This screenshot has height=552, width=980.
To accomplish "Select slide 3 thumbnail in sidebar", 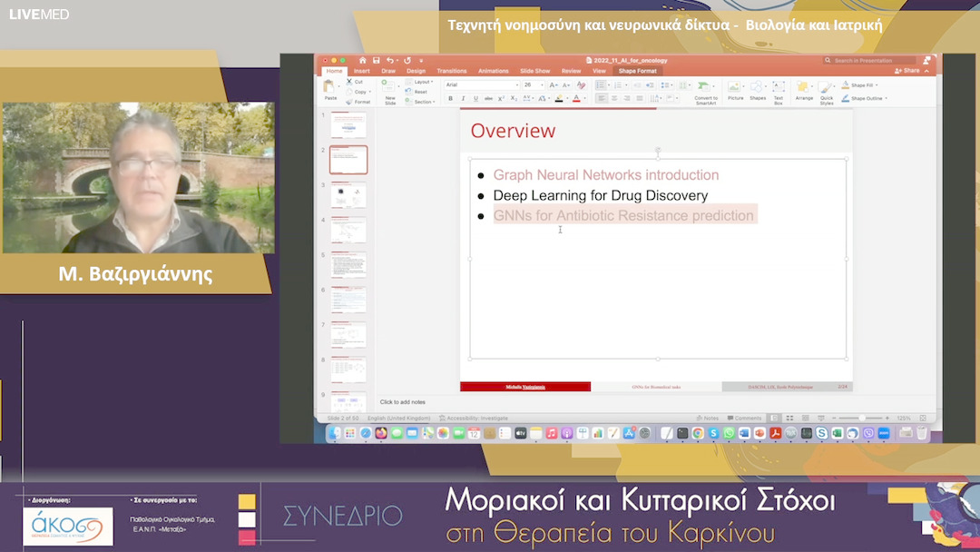I will coord(348,195).
